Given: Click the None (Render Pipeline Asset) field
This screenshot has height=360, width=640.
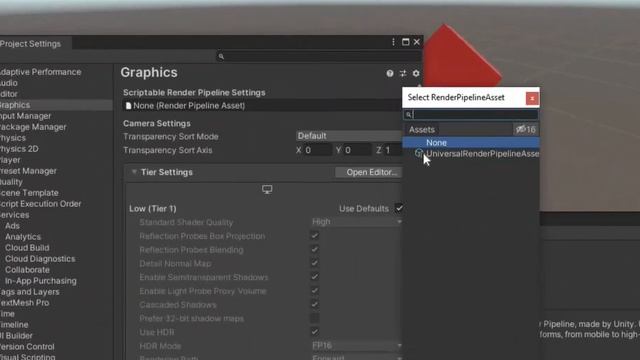Looking at the screenshot, I should point(261,106).
